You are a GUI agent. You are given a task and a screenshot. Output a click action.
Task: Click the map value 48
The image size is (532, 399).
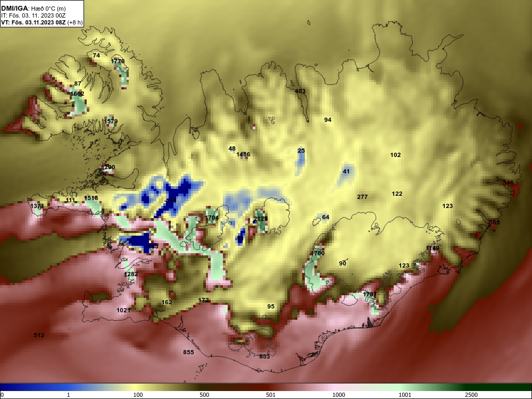[232, 148]
